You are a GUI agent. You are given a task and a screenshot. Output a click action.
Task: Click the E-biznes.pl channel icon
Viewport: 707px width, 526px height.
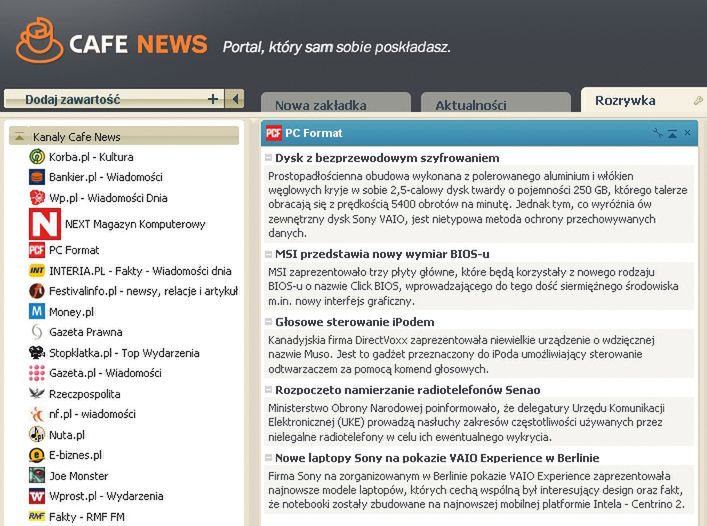[37, 455]
